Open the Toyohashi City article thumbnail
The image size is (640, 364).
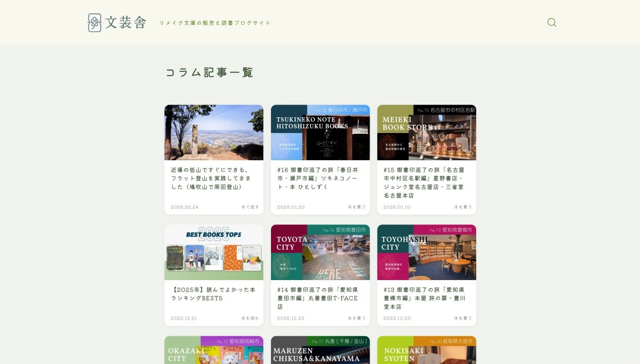(426, 252)
